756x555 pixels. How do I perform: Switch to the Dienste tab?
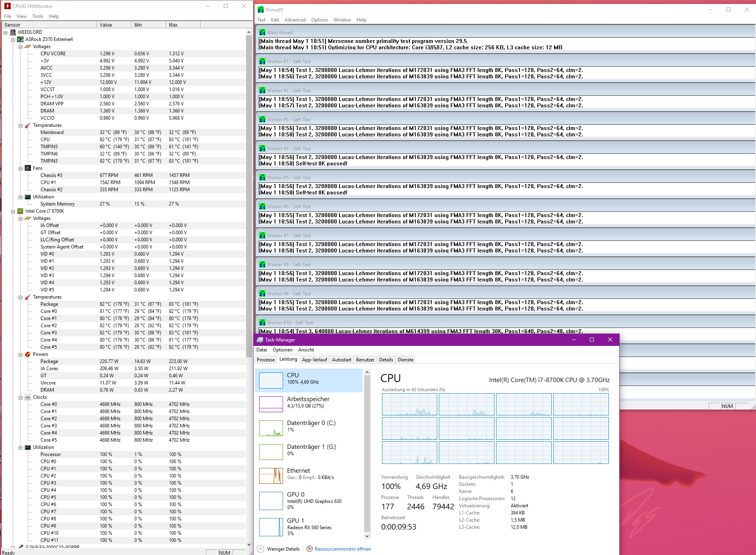405,360
